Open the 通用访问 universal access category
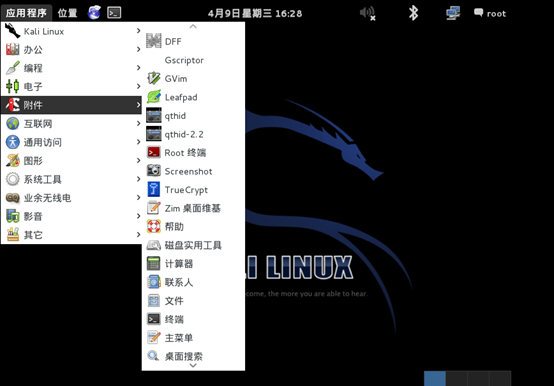Viewport: 554px width, 386px height. coord(71,142)
